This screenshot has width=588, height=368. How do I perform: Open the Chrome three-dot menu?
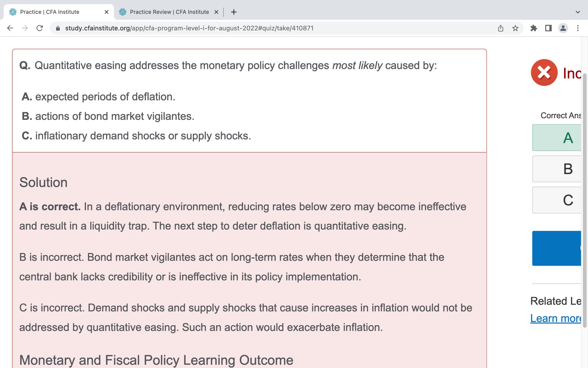pyautogui.click(x=578, y=28)
